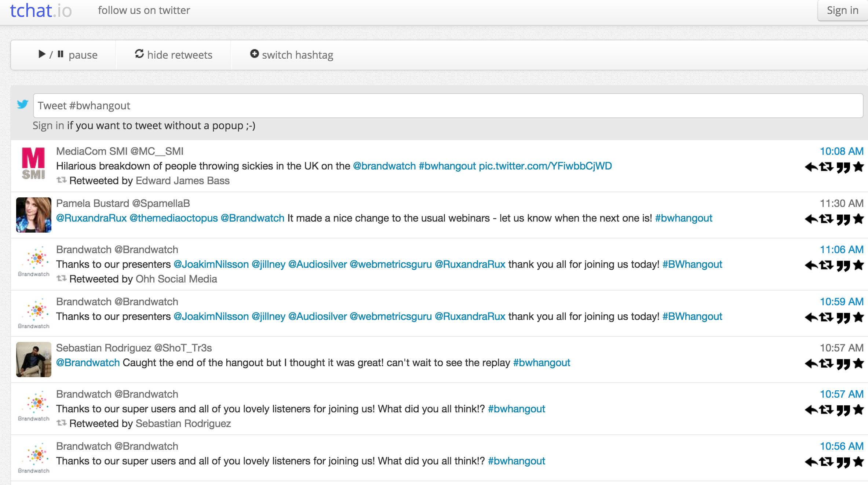Open Brandwatch avatar on 11:06 AM tweet
Screen dimensions: 868x485
(33, 261)
